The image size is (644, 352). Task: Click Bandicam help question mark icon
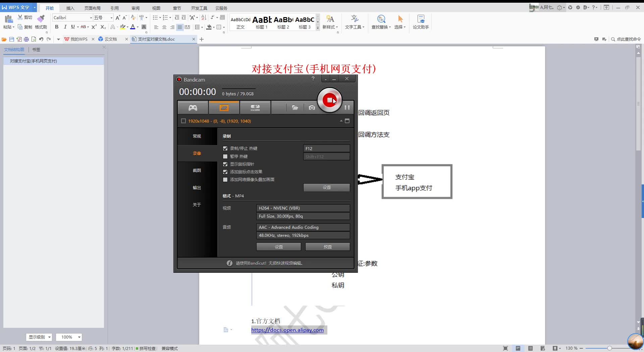(313, 79)
